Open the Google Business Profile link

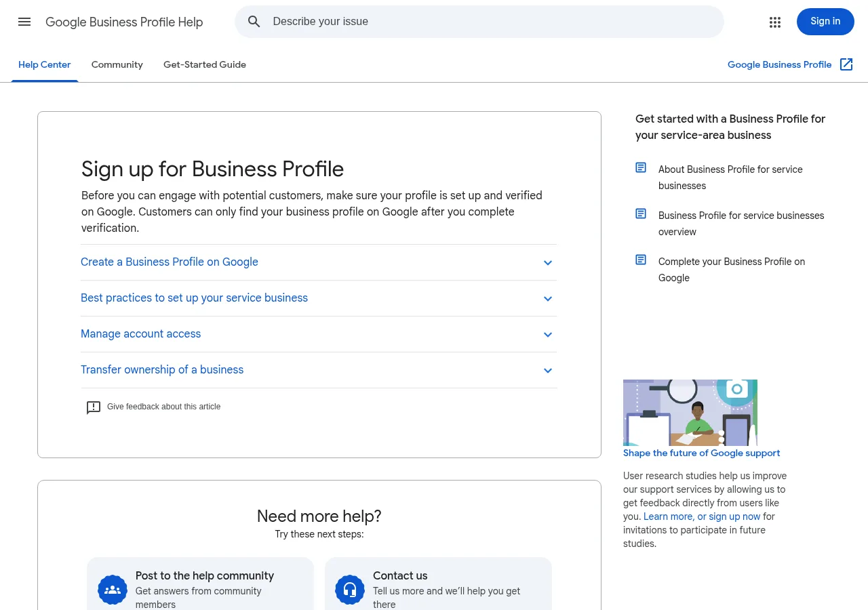point(780,65)
